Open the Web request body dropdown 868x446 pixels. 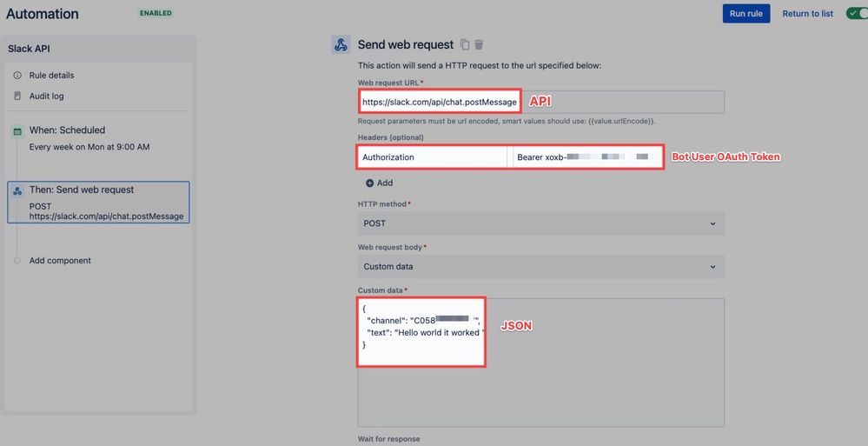pyautogui.click(x=540, y=267)
